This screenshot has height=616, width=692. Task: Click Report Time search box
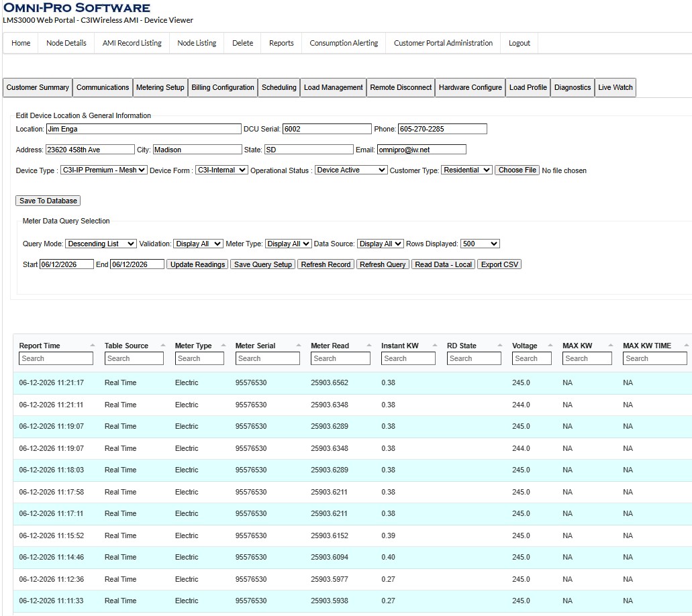pos(56,358)
